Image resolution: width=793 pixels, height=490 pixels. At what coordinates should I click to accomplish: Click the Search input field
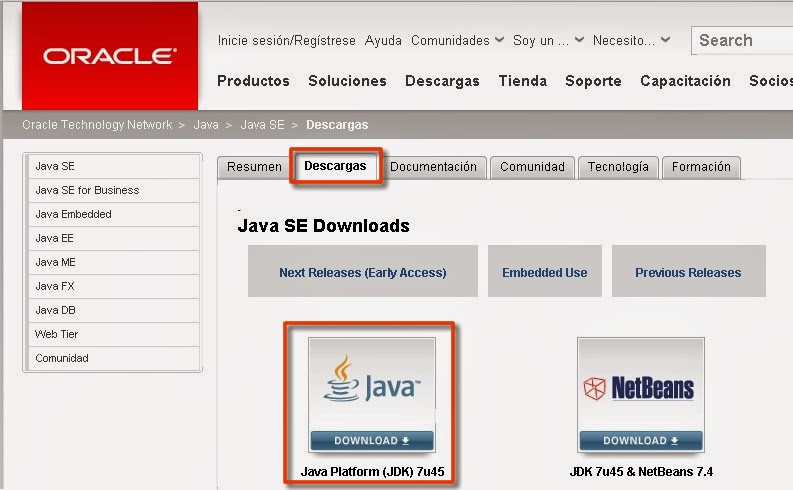coord(742,40)
